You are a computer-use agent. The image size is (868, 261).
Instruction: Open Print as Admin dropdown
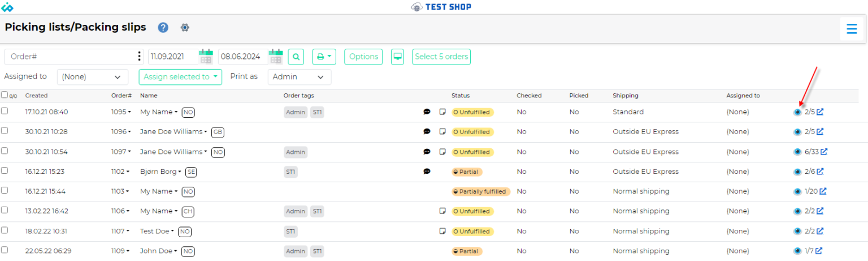pyautogui.click(x=300, y=77)
